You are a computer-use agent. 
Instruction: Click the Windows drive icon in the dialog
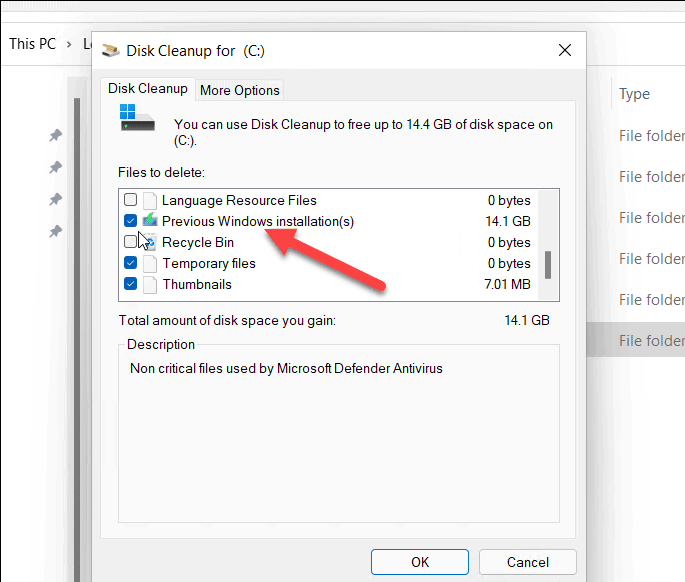[x=137, y=118]
